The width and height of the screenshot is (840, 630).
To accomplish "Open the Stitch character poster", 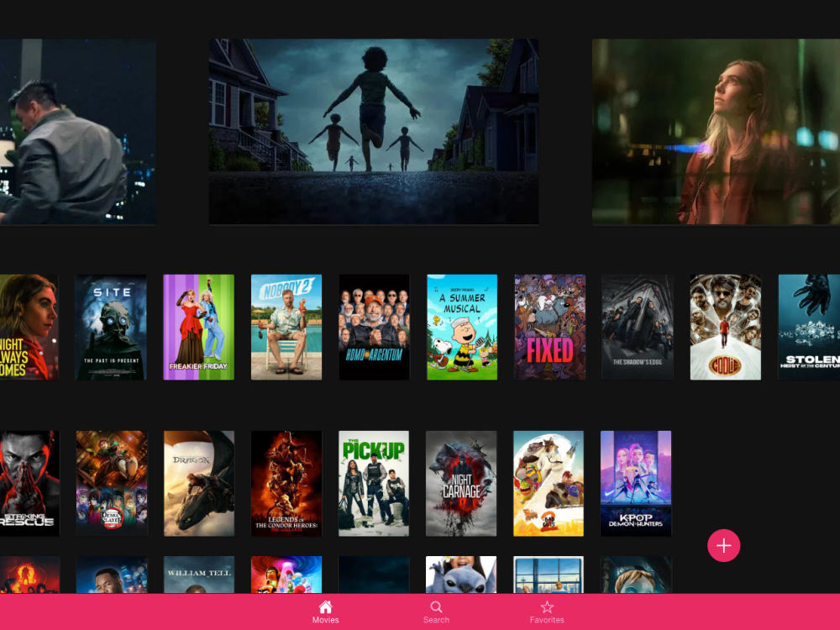I will click(461, 575).
